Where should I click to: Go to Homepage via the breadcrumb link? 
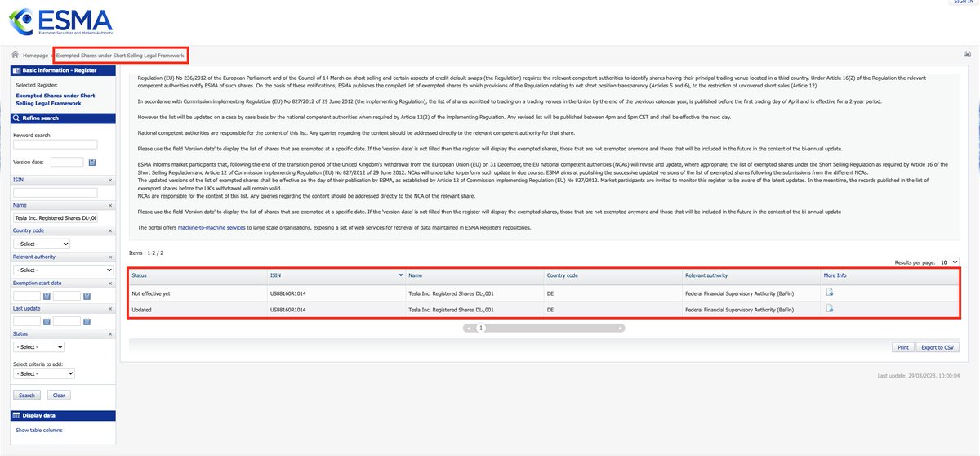35,55
